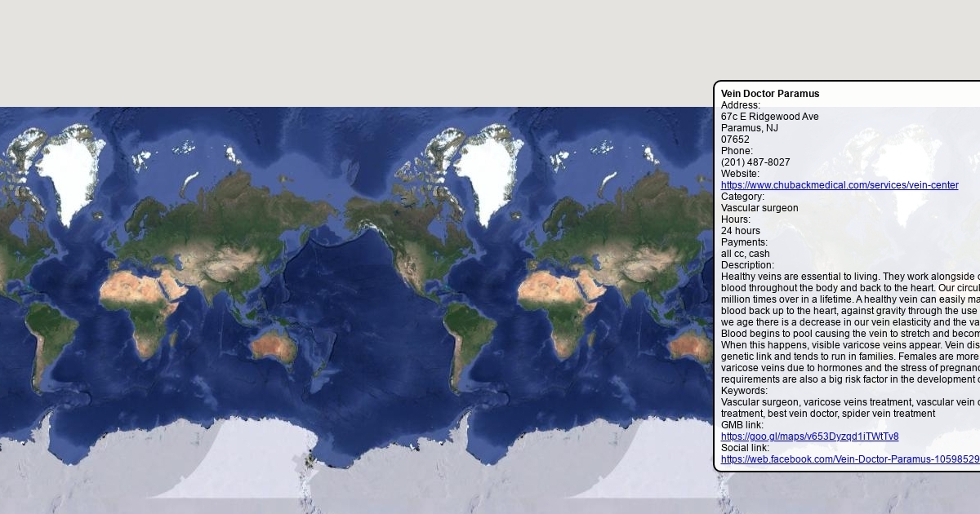
Task: Click the 'all cc, cash' payments text
Action: [x=745, y=254]
